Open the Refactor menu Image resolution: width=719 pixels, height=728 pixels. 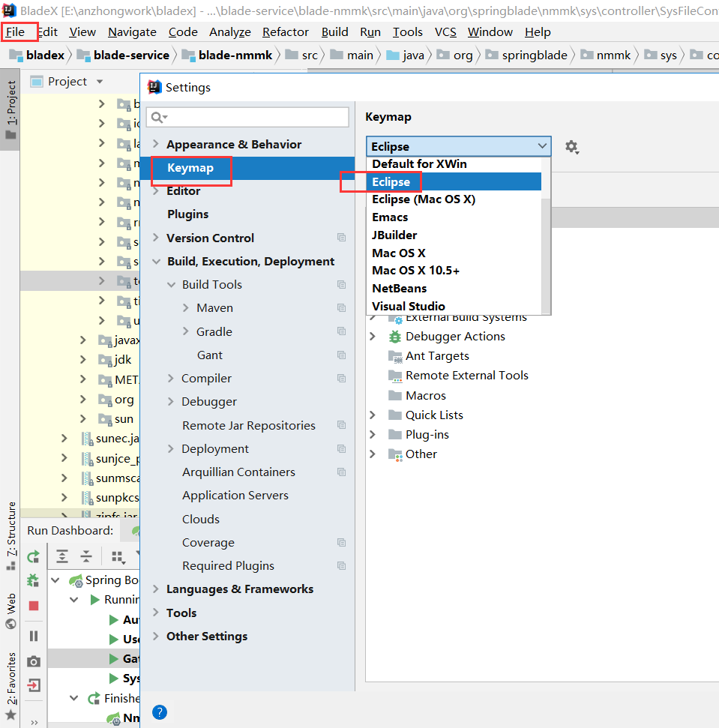click(285, 31)
